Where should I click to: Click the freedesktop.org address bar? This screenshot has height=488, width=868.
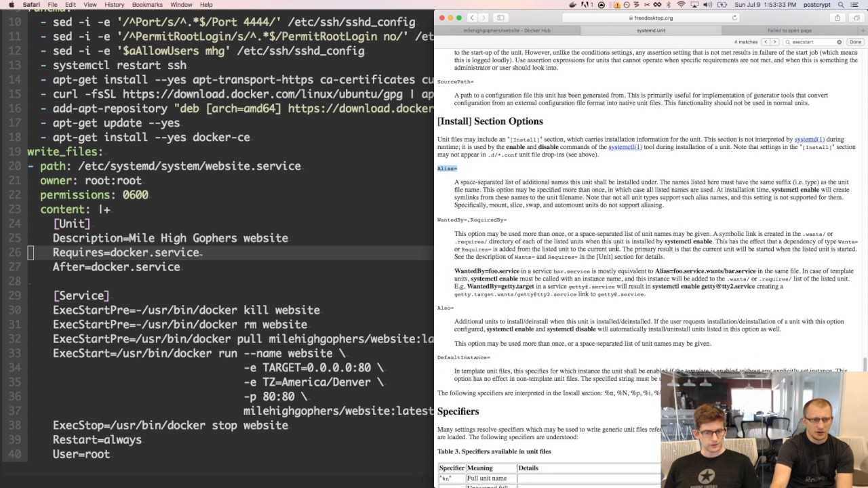[x=651, y=18]
